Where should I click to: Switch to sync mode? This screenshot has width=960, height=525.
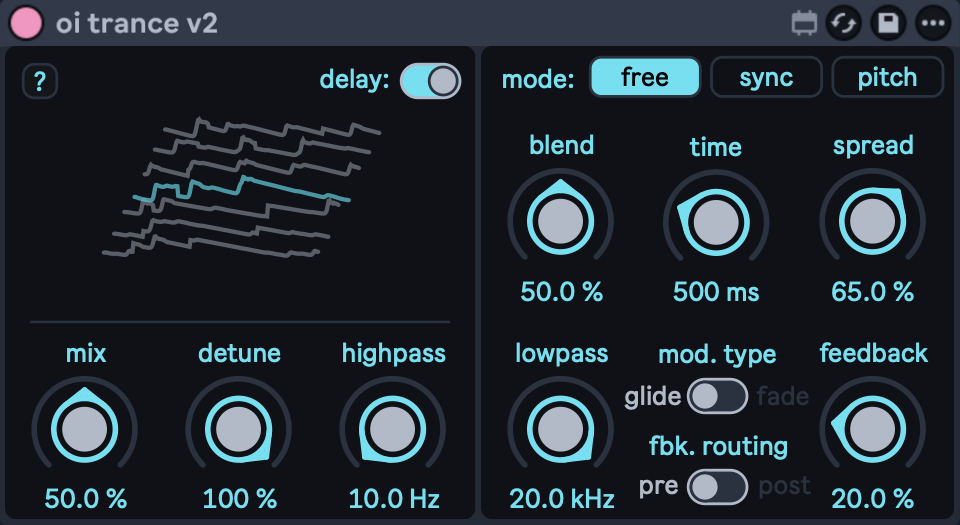(x=766, y=78)
